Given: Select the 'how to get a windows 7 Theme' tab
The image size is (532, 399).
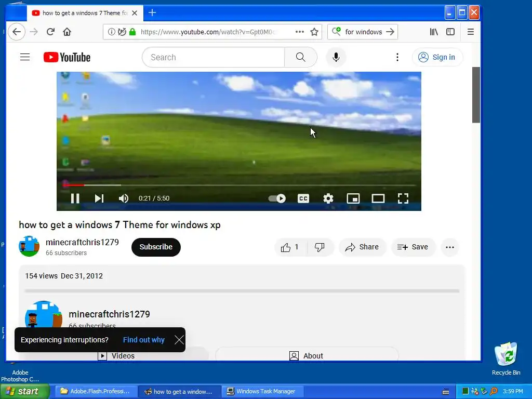Looking at the screenshot, I should (x=85, y=13).
